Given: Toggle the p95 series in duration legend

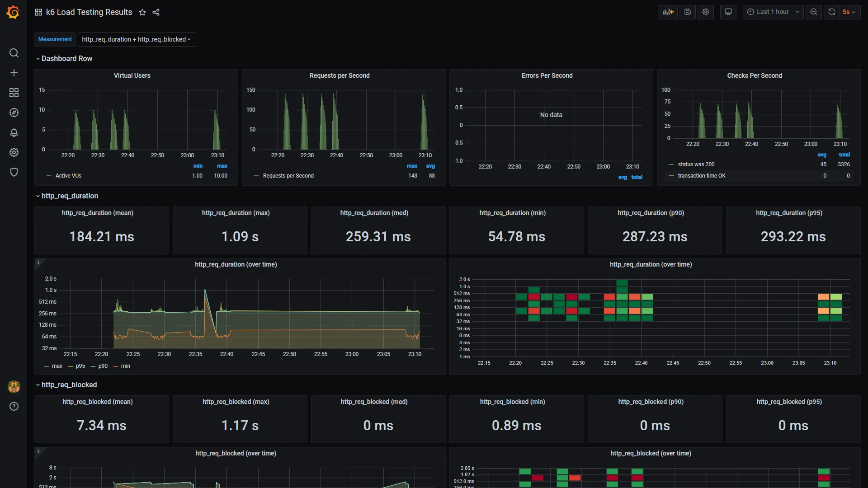Looking at the screenshot, I should (x=80, y=366).
